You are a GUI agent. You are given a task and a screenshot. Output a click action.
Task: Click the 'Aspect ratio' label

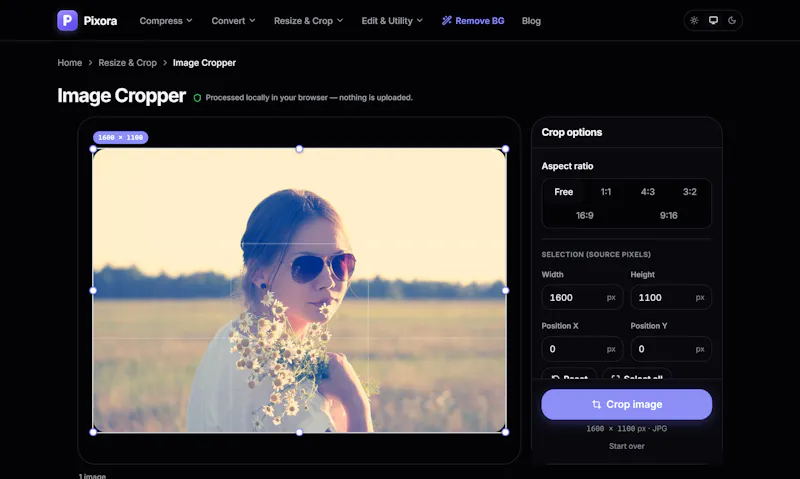(x=567, y=166)
